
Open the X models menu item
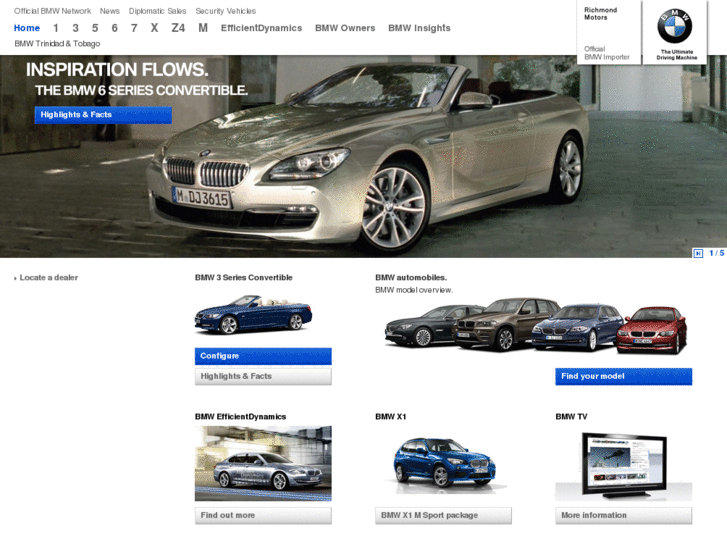click(154, 28)
